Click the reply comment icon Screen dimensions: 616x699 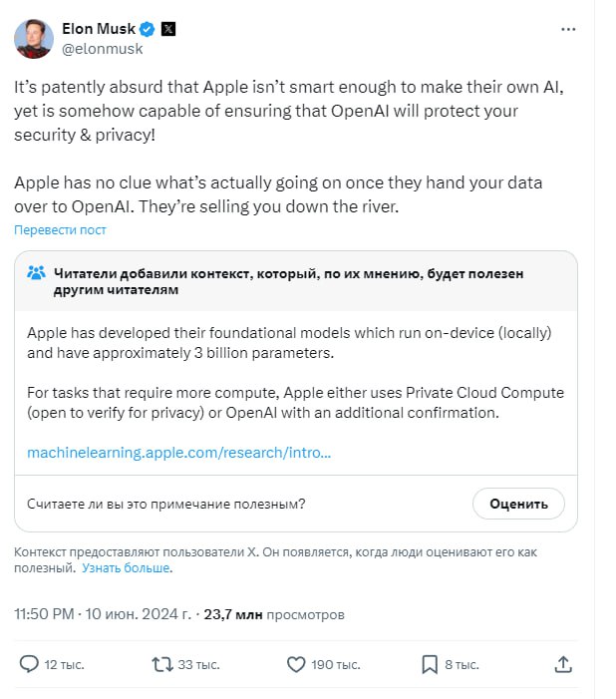click(x=30, y=663)
